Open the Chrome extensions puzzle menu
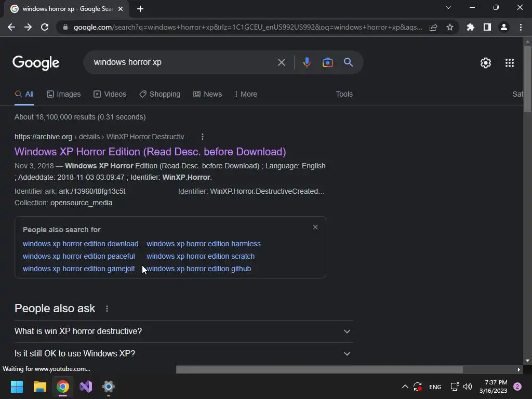 [x=471, y=27]
